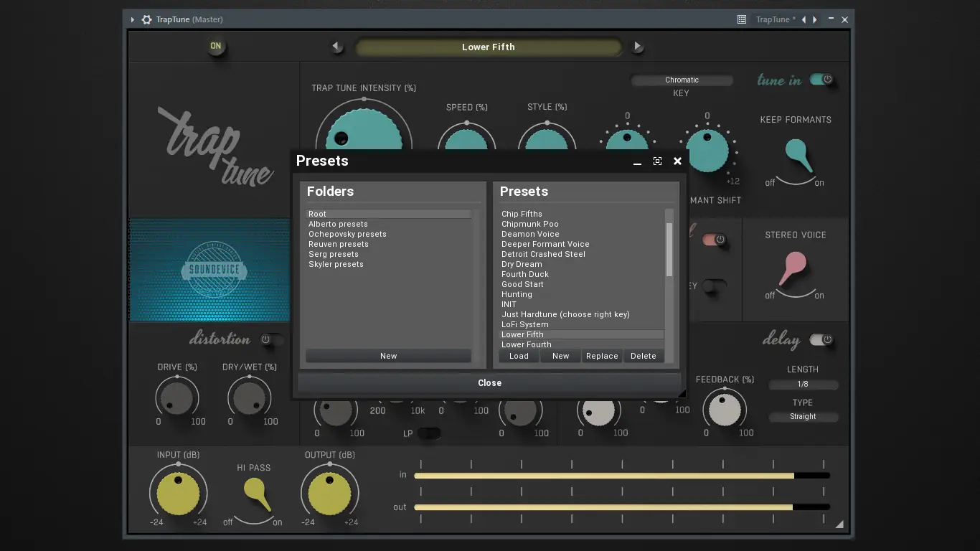Select Just Hardtune (choose right key) preset
The image size is (980, 551).
click(582, 314)
